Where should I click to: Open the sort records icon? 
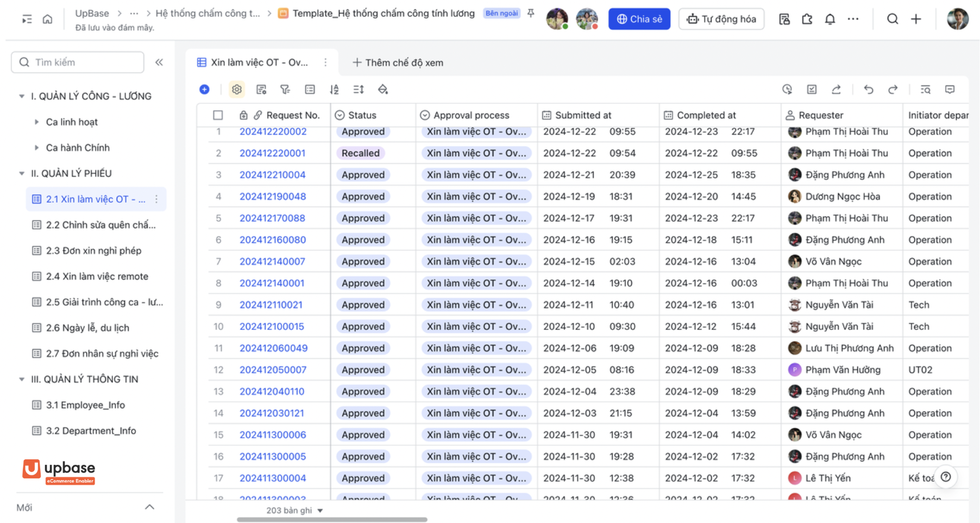334,89
